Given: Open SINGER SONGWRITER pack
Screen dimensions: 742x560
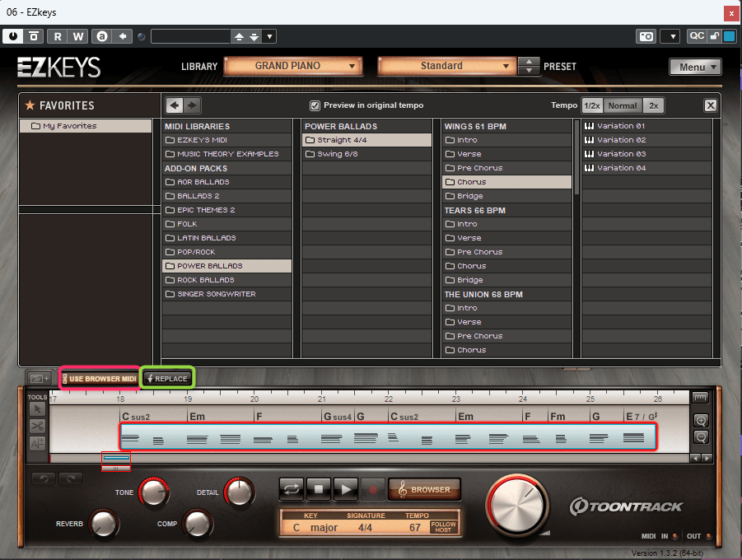Looking at the screenshot, I should 226,294.
